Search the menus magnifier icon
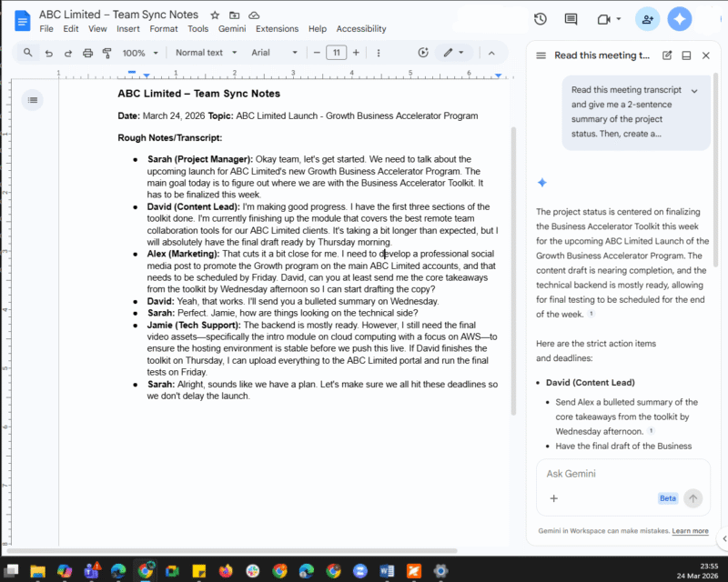This screenshot has width=728, height=582. coord(28,53)
